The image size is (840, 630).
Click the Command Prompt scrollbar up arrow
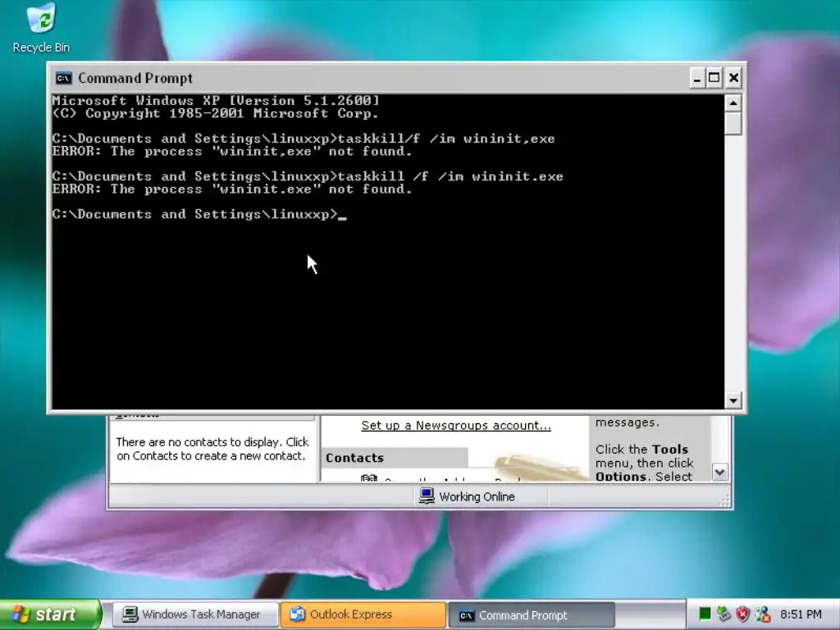click(733, 103)
